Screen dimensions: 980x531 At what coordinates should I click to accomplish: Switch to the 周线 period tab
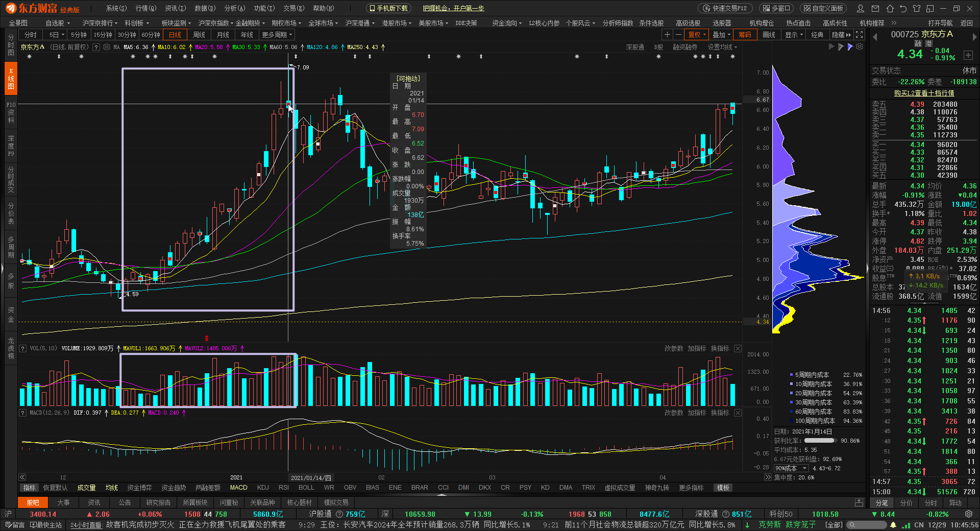click(x=199, y=35)
